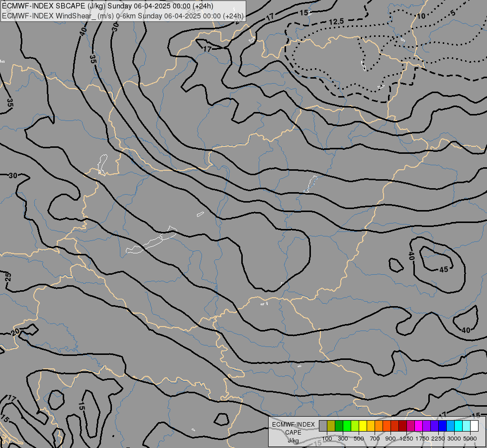Click the 12.5 dashed contour label
Image resolution: width=487 pixels, height=448 pixels.
pyautogui.click(x=336, y=21)
